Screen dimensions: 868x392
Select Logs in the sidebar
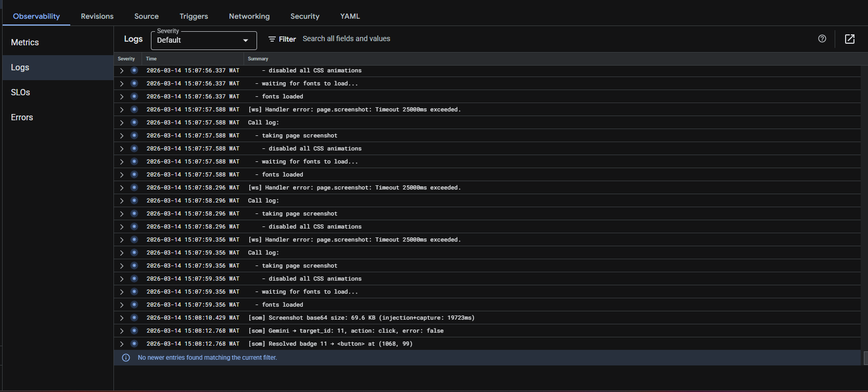click(58, 68)
